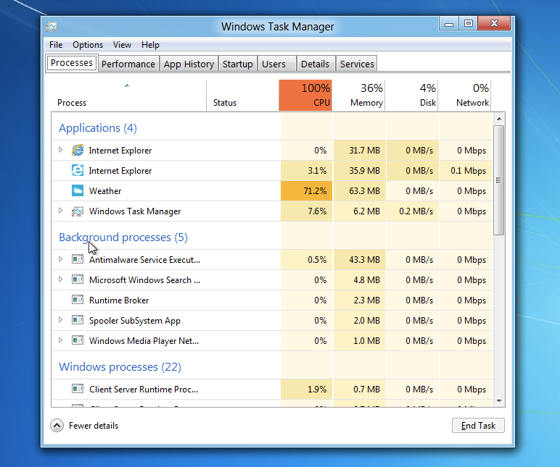Sort by the CPU column header

click(x=306, y=95)
